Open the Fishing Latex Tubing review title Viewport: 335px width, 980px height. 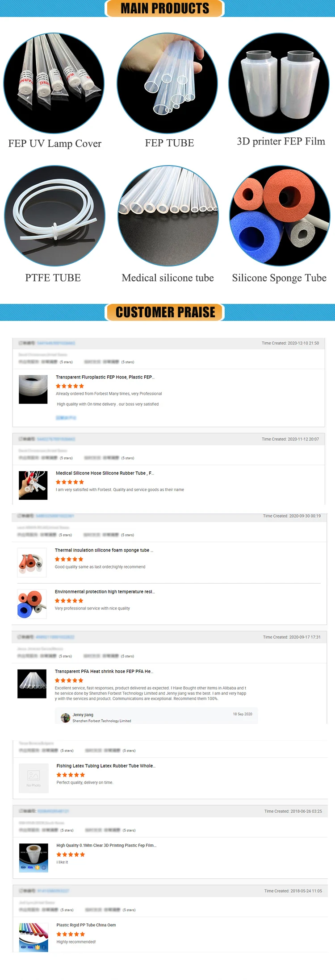click(106, 766)
